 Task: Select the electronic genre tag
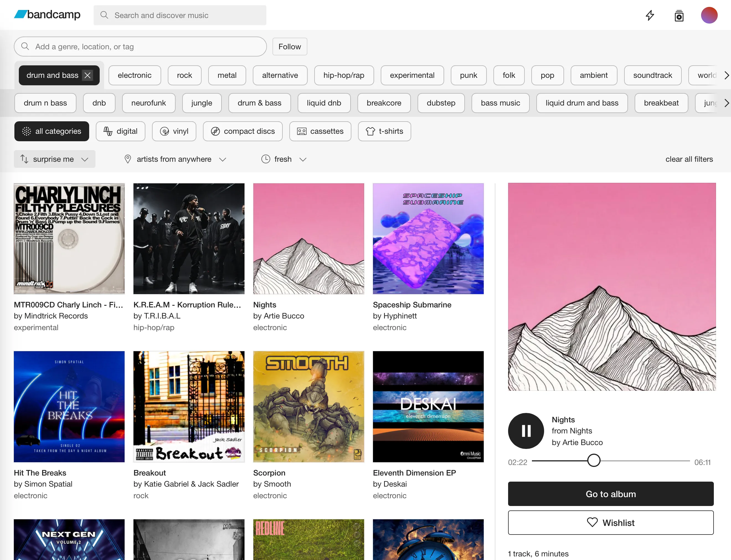134,75
